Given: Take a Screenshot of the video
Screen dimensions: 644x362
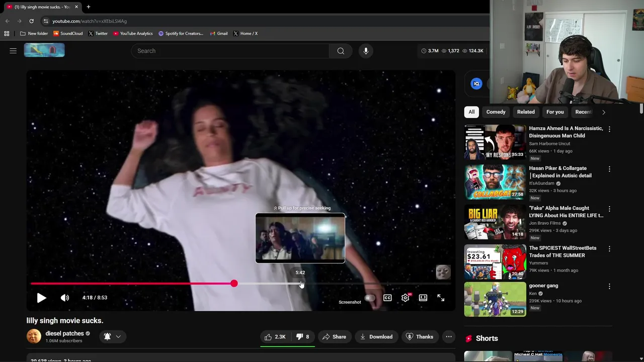Looking at the screenshot, I should (x=350, y=302).
